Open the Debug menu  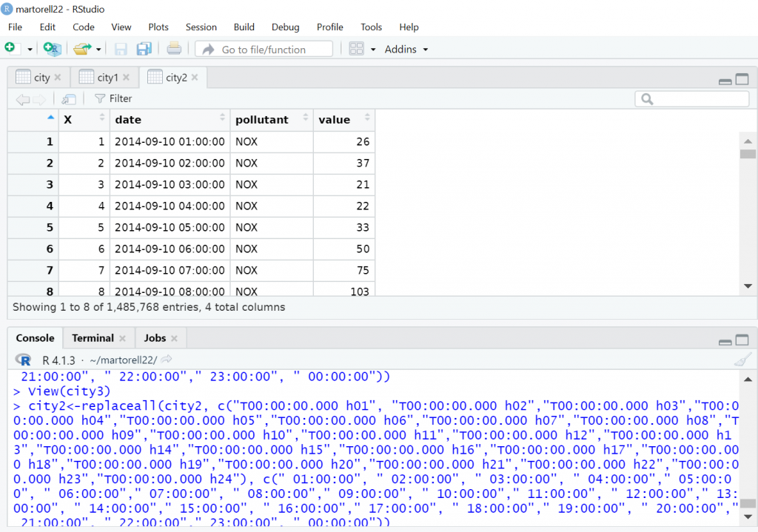285,27
